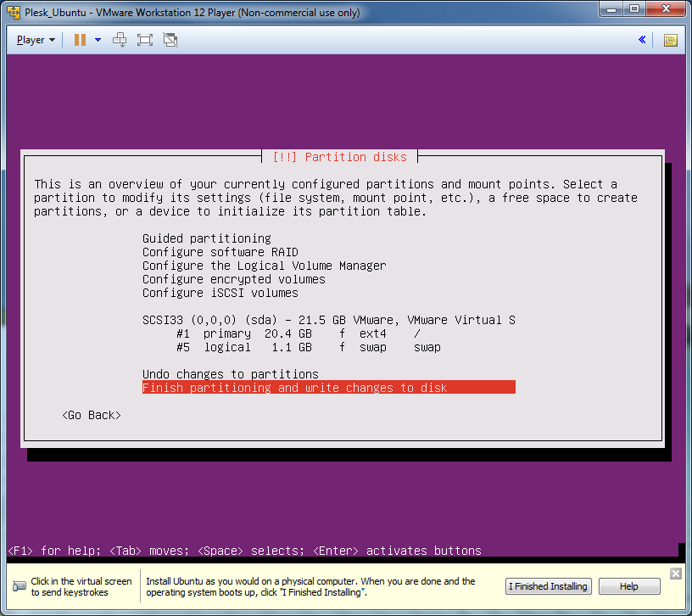Click the Go Back button
Image resolution: width=692 pixels, height=616 pixels.
92,415
